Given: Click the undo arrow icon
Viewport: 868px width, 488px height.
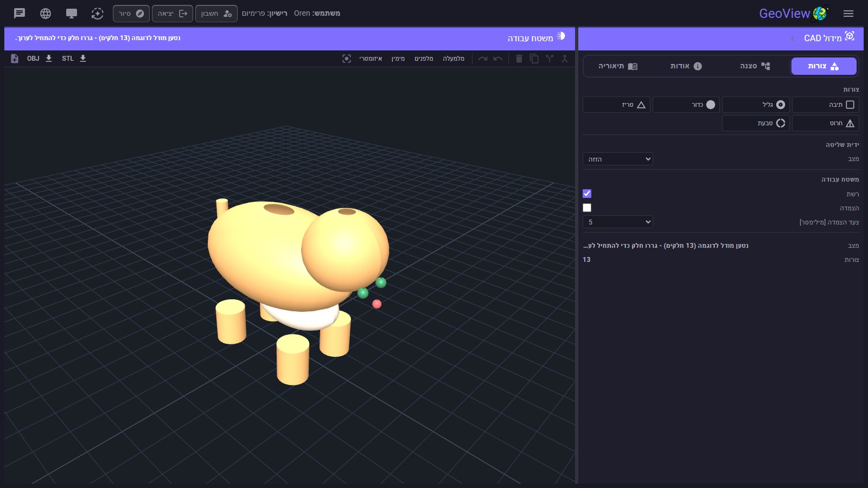Looking at the screenshot, I should pyautogui.click(x=498, y=59).
